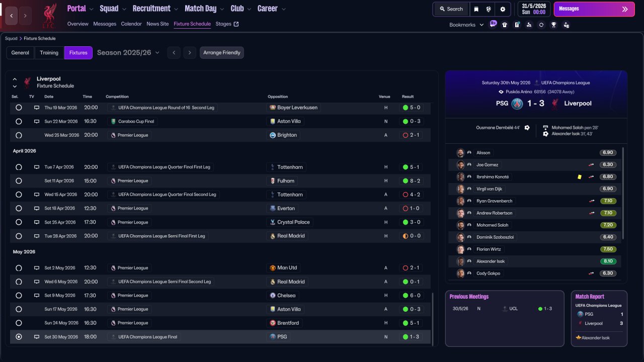Expand the Season 2025/26 selector

(x=128, y=53)
